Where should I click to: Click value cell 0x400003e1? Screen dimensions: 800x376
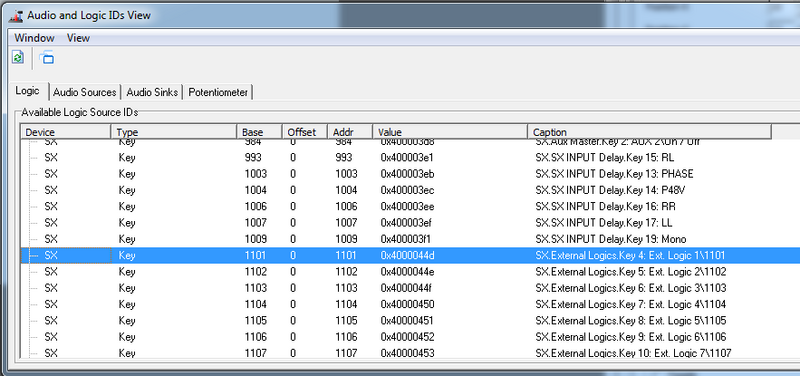[407, 158]
